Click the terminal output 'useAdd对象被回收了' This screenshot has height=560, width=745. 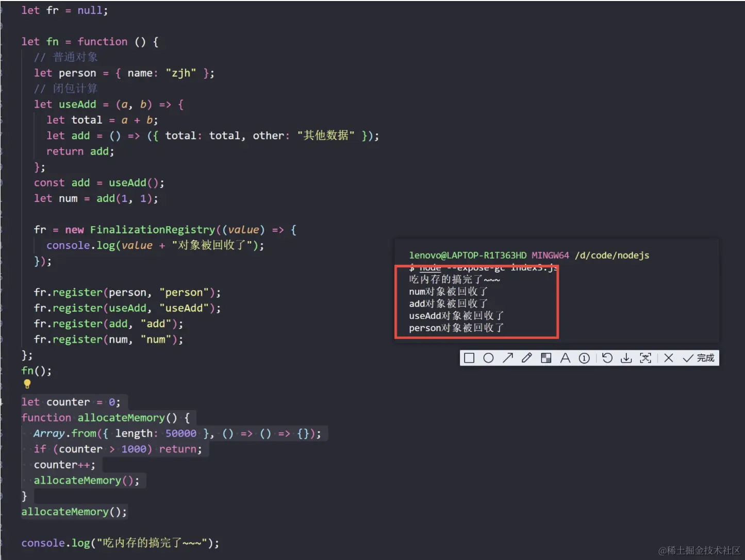coord(456,316)
